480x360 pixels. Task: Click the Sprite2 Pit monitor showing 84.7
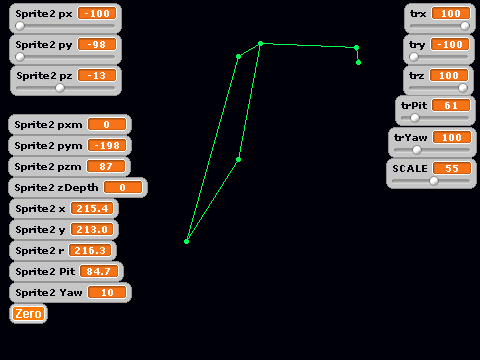point(66,271)
